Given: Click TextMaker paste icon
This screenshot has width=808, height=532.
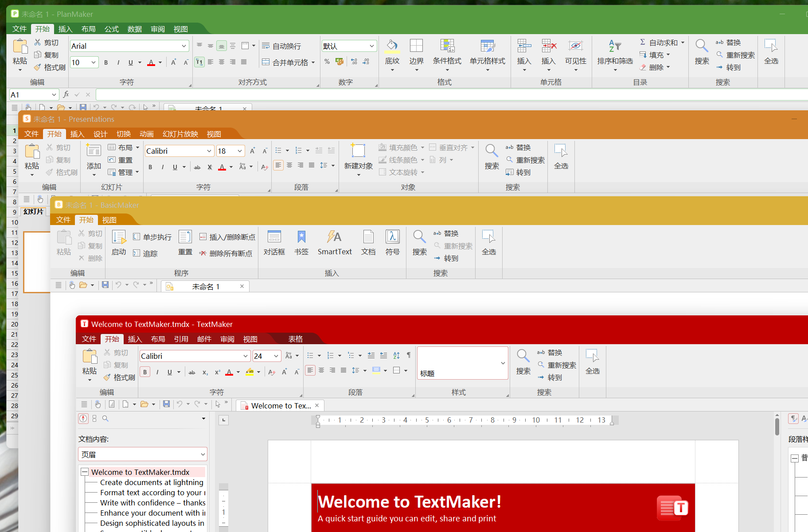Looking at the screenshot, I should pyautogui.click(x=90, y=356).
